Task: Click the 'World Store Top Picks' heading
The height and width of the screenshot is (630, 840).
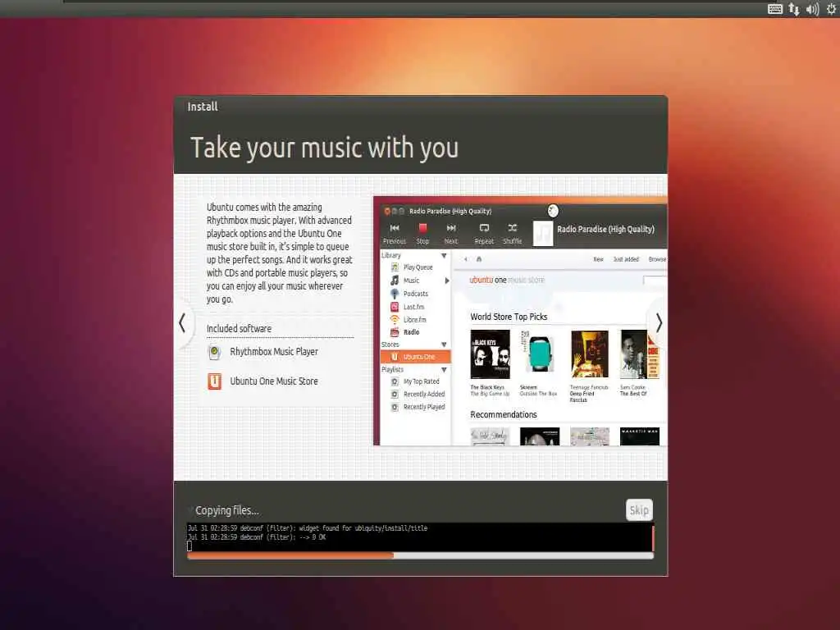Action: click(x=509, y=317)
